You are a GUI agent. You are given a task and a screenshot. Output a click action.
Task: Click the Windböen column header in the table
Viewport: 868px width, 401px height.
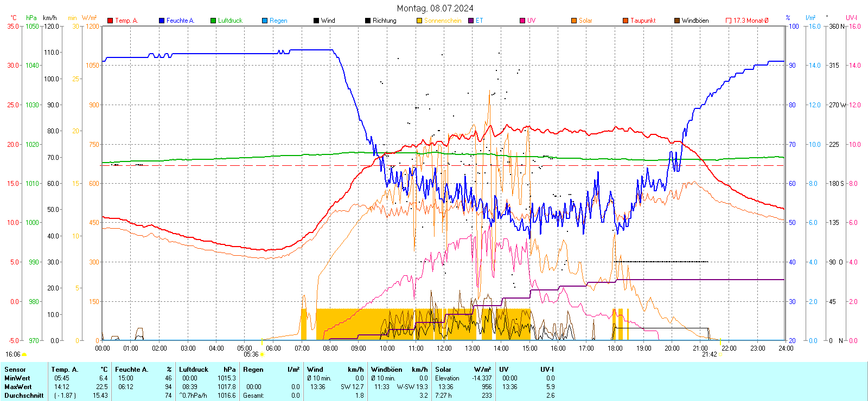click(x=387, y=370)
